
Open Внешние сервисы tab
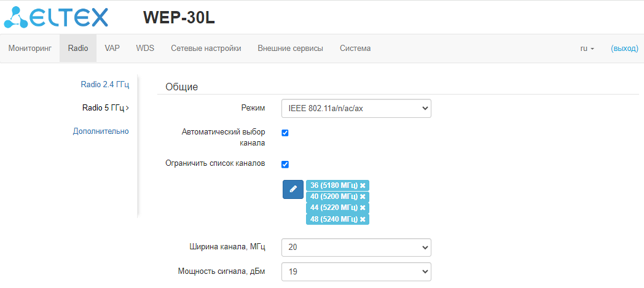click(291, 49)
